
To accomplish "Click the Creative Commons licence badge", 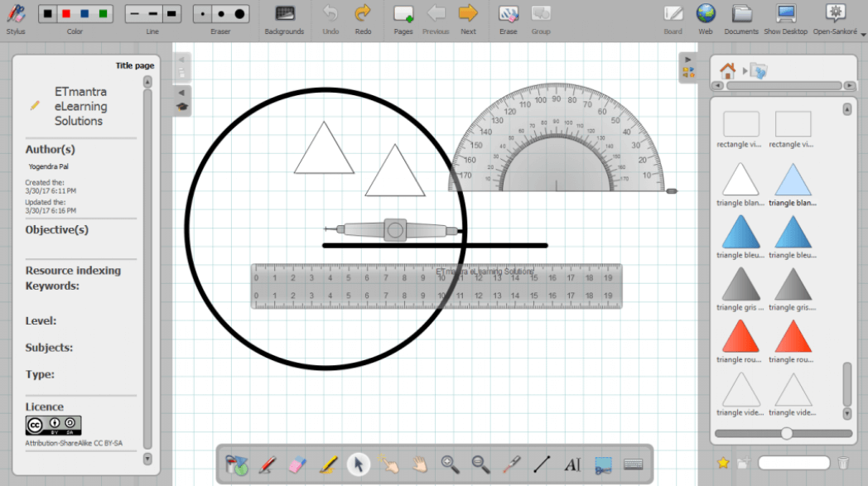I will pos(53,425).
